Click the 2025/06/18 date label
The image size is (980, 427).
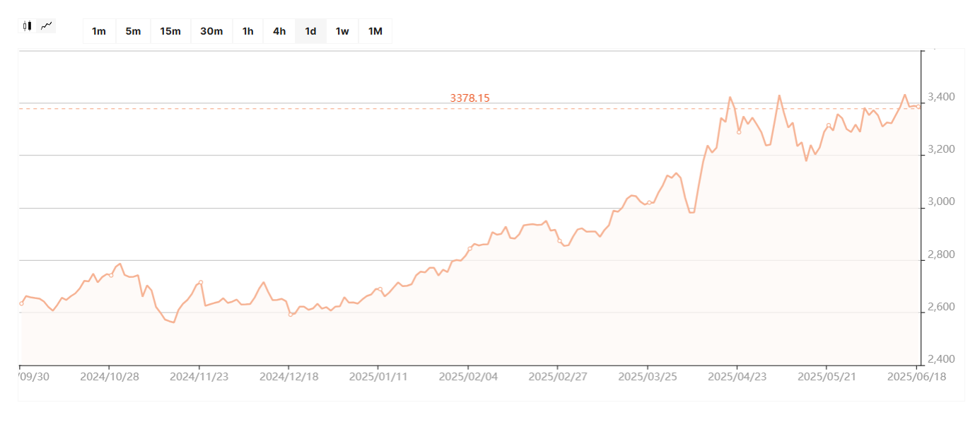tap(916, 377)
